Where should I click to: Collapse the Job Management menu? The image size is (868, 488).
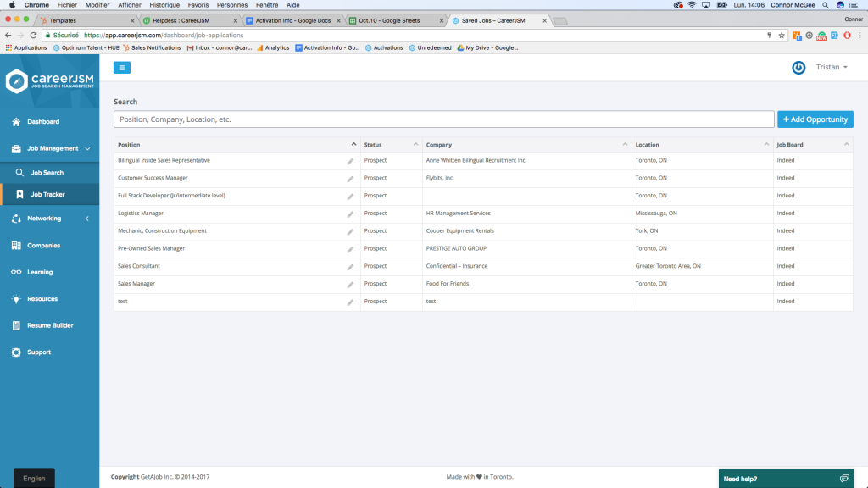point(53,149)
